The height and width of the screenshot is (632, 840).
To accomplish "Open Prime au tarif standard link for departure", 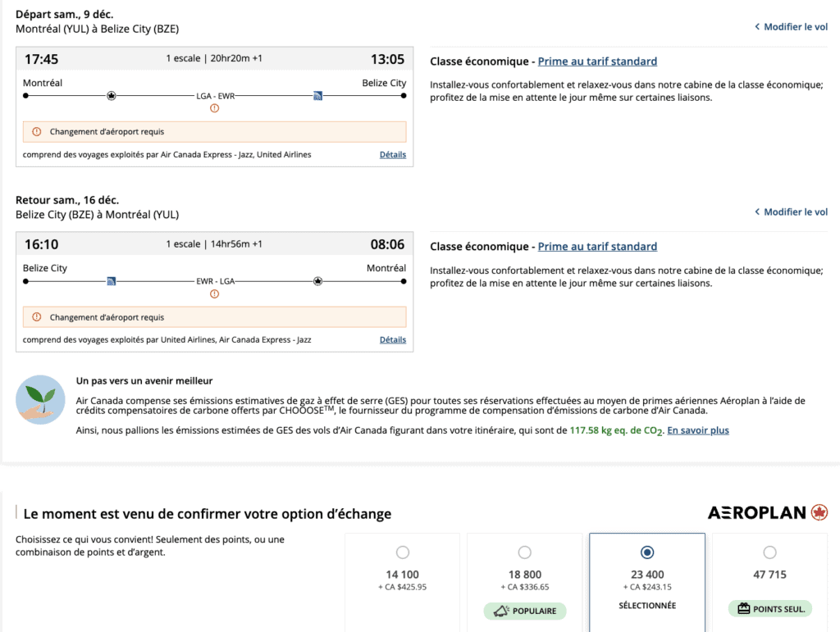I will (x=597, y=61).
